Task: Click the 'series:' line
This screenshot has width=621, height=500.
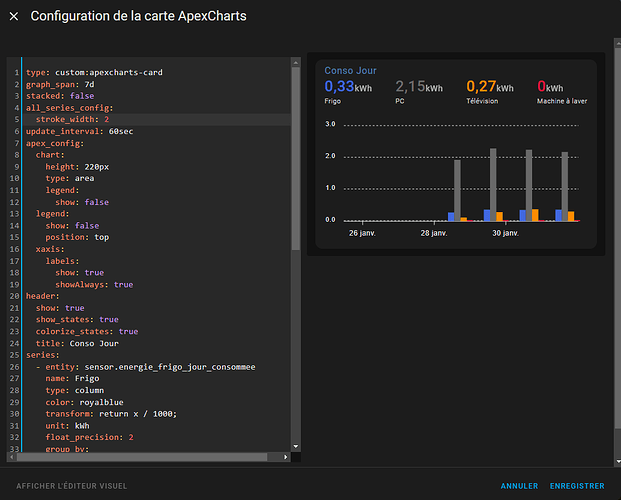Action: pyautogui.click(x=43, y=355)
